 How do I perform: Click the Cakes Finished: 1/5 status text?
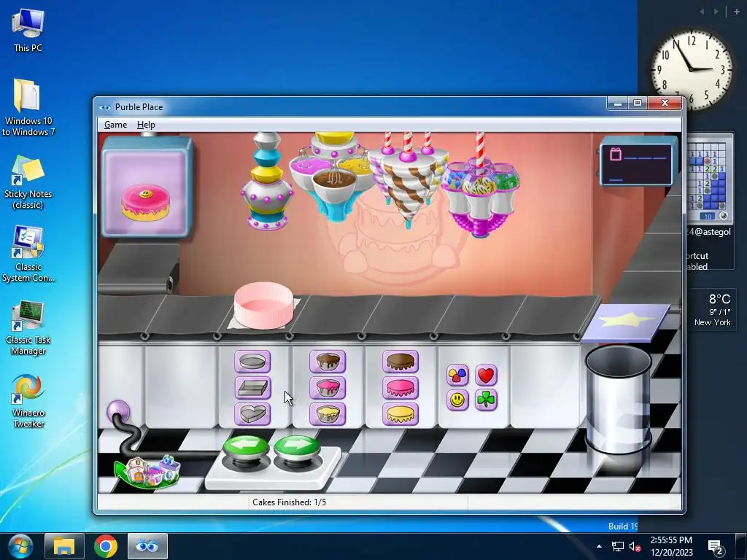289,502
